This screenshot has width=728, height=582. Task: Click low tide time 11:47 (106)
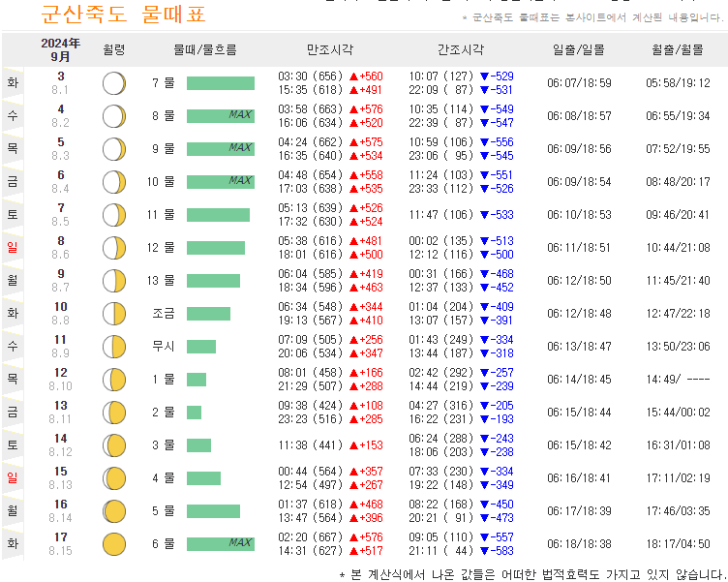coord(440,215)
